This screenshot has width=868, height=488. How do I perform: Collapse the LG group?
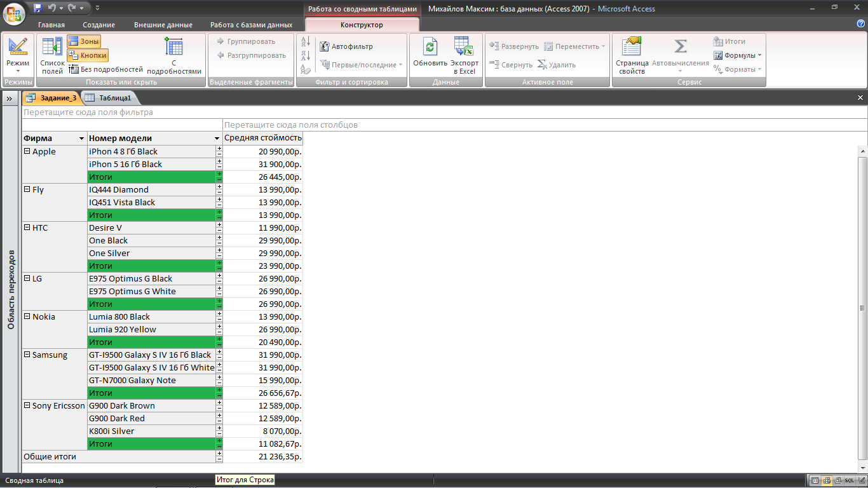click(27, 278)
